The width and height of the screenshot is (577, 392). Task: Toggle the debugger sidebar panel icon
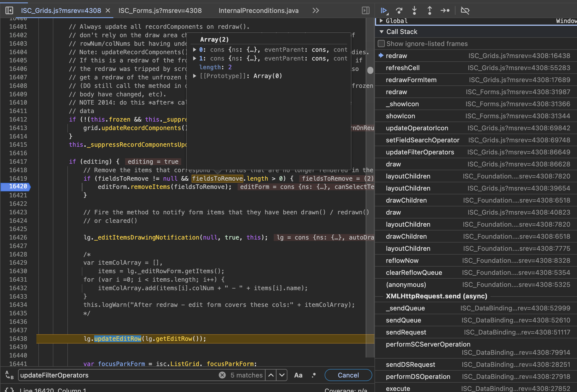click(366, 11)
